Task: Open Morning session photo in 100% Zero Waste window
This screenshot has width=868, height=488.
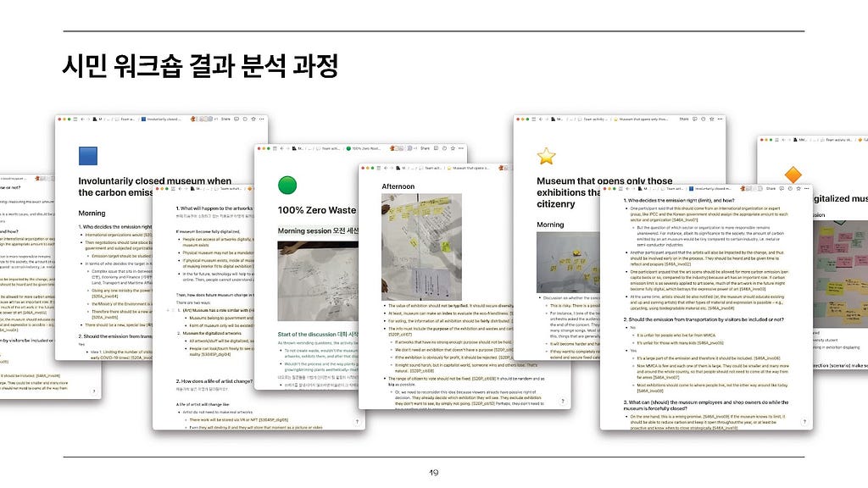Action: [x=319, y=281]
